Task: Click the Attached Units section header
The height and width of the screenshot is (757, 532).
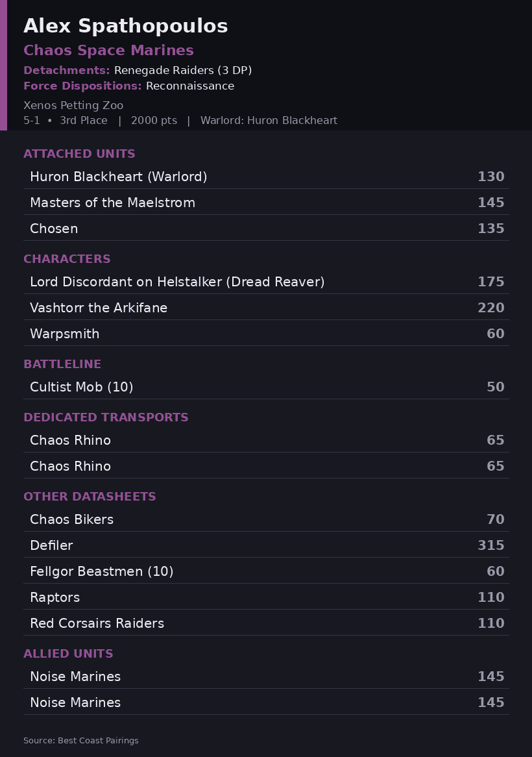Action: 79,153
